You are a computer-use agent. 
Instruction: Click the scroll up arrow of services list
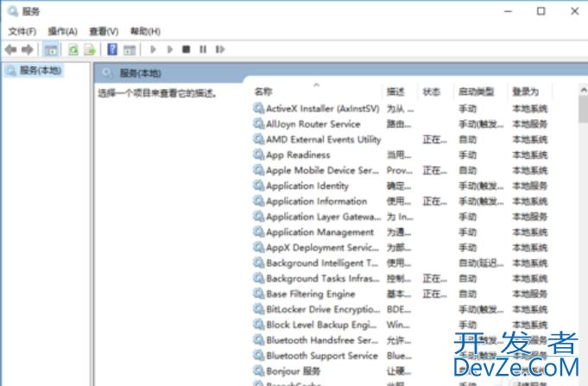[584, 90]
